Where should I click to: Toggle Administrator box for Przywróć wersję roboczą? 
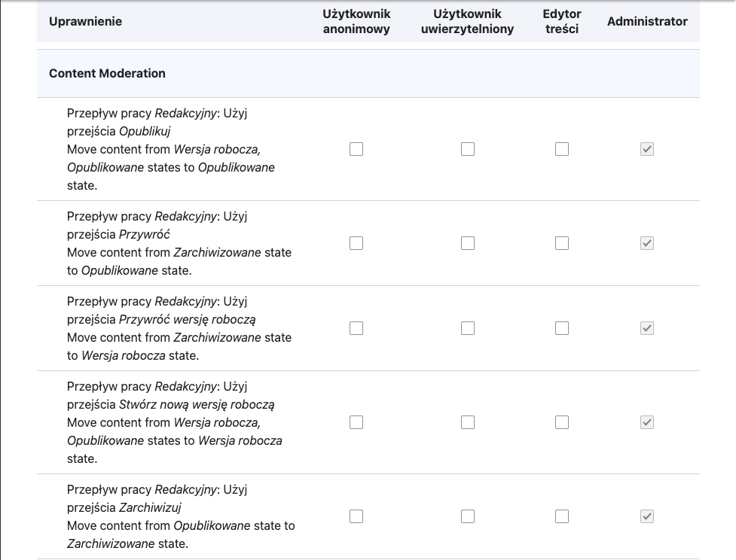pyautogui.click(x=647, y=328)
